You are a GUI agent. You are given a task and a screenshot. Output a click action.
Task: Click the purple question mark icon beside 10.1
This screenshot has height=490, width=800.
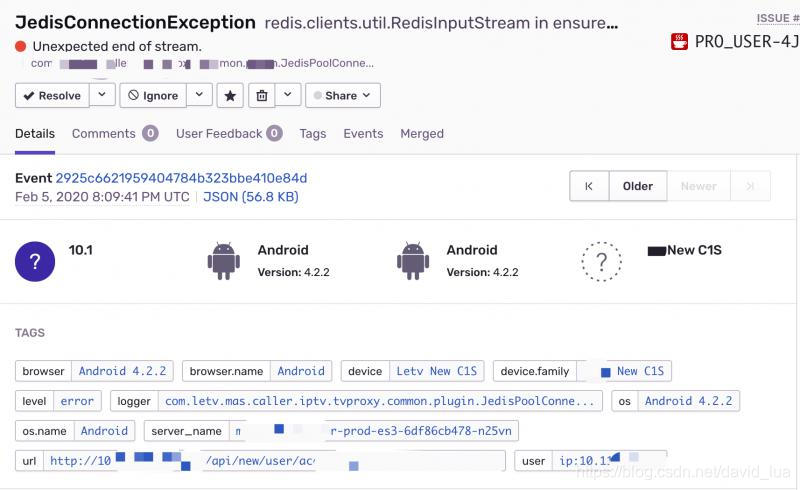(x=35, y=261)
